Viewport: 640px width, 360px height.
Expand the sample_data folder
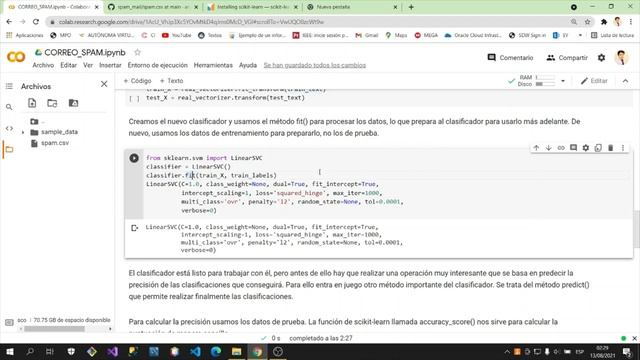click(23, 132)
